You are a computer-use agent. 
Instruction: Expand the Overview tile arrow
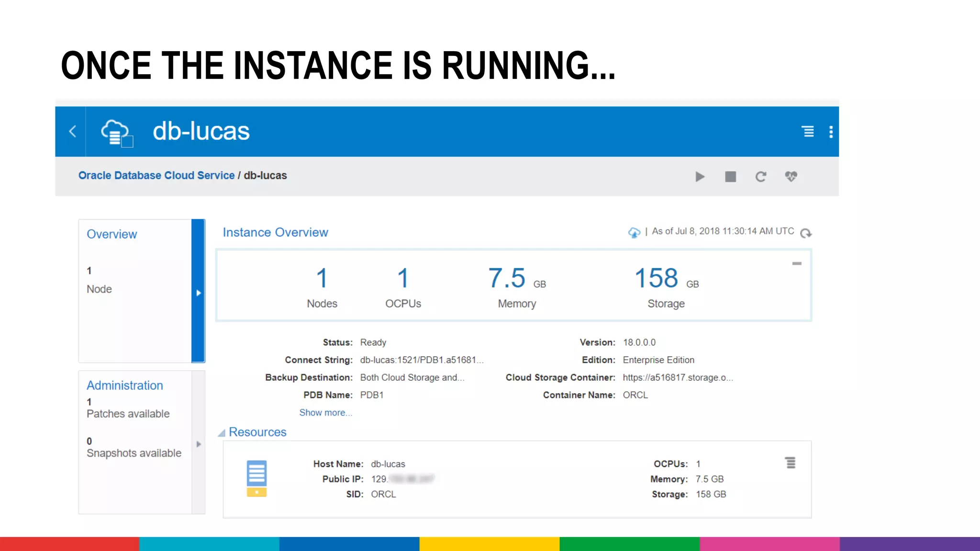coord(199,293)
